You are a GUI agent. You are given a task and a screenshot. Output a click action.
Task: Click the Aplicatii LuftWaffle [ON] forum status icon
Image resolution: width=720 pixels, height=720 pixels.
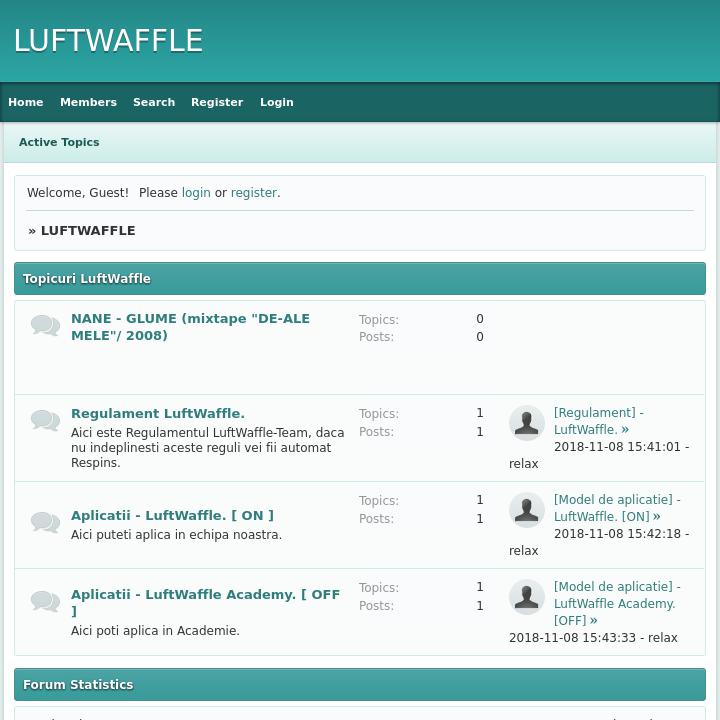pyautogui.click(x=45, y=522)
